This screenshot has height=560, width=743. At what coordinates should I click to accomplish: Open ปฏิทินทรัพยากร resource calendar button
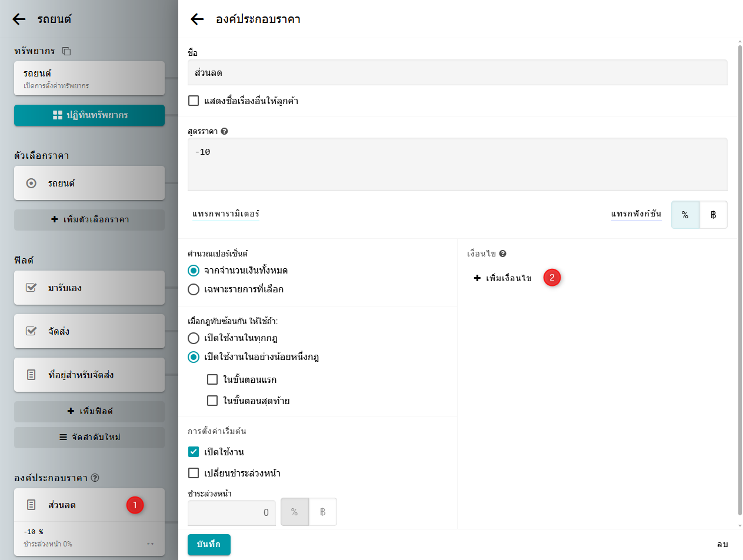click(x=89, y=115)
